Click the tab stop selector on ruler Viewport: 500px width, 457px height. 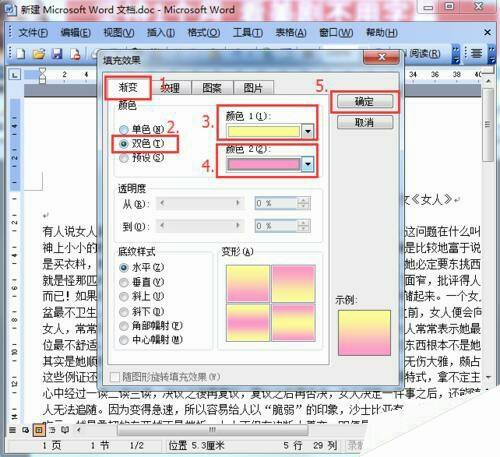coord(15,75)
